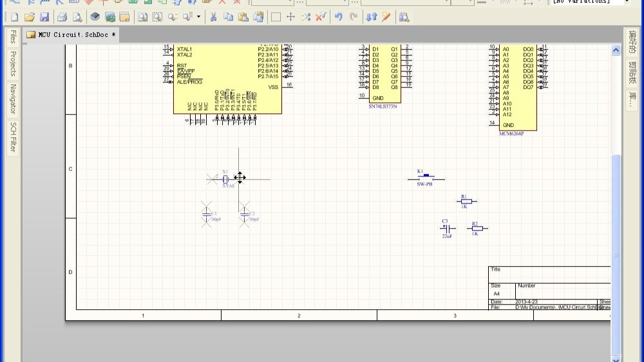
Task: Open the devices view icon
Action: (95, 17)
